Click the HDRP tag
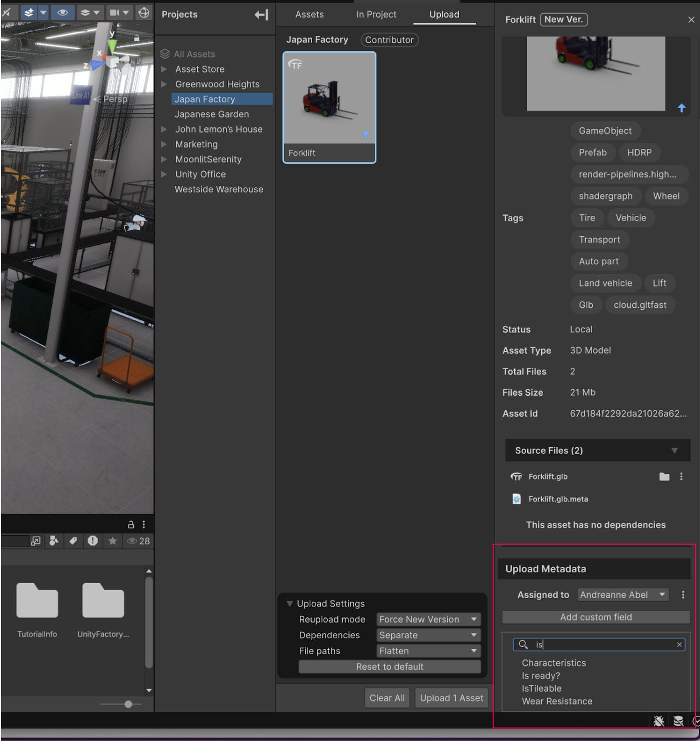 (640, 152)
